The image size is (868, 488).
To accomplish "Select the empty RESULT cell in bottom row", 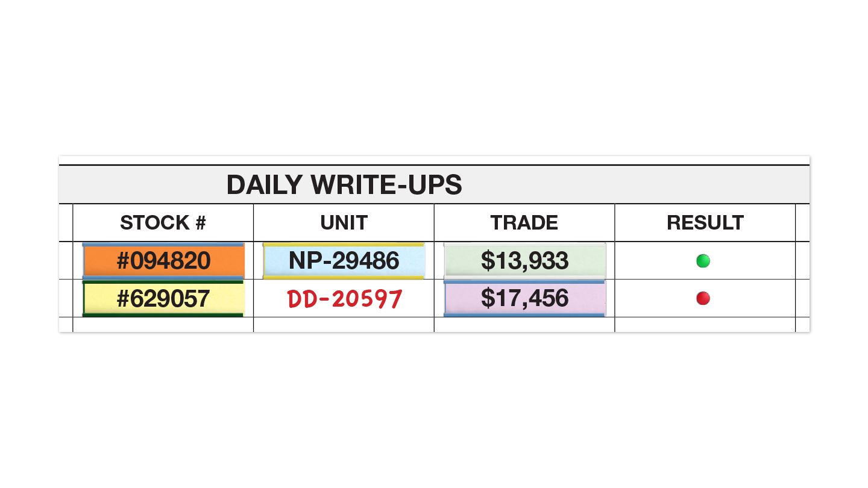I will pos(705,325).
